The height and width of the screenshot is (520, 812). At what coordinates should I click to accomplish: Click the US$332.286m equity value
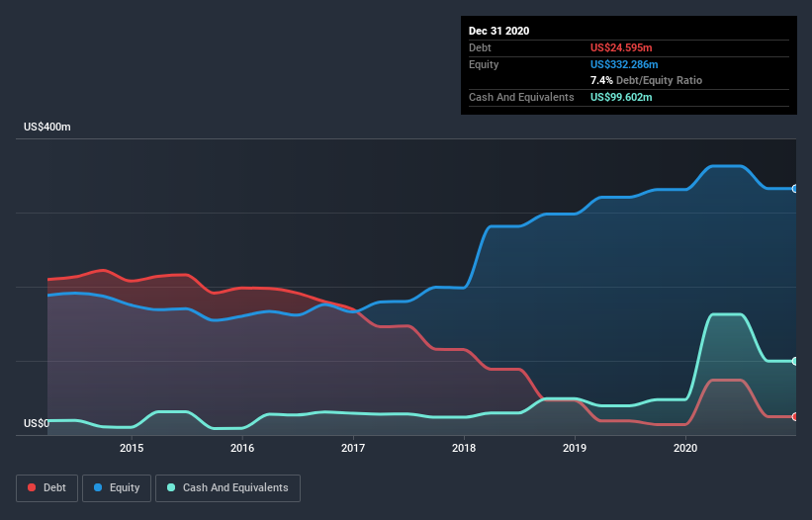pyautogui.click(x=624, y=64)
